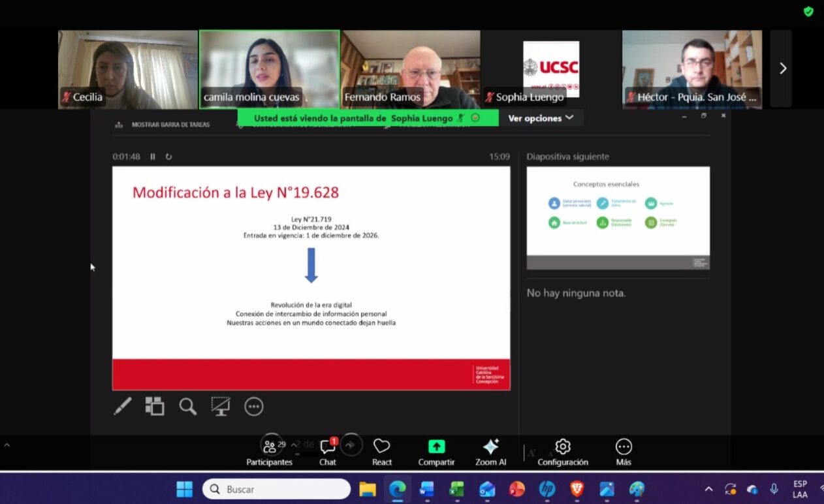Click the green Compartir share button

pos(436,452)
